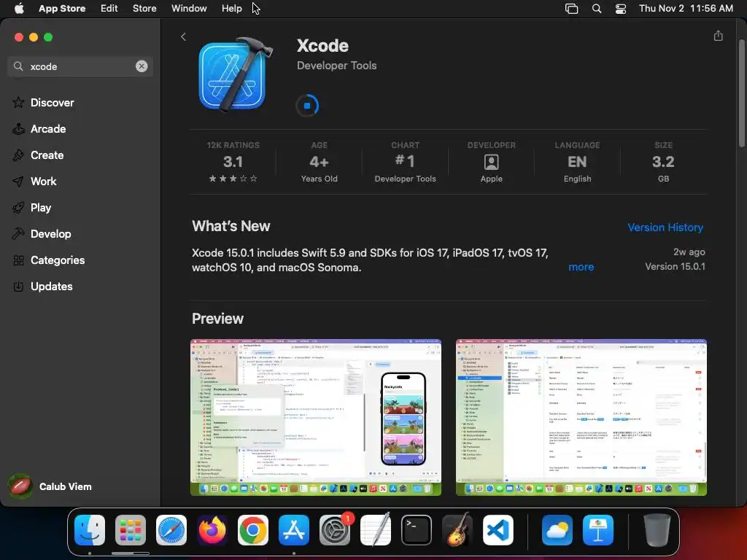This screenshot has width=747, height=560.
Task: Click the #1 Developer Tools chart rank
Action: point(405,162)
